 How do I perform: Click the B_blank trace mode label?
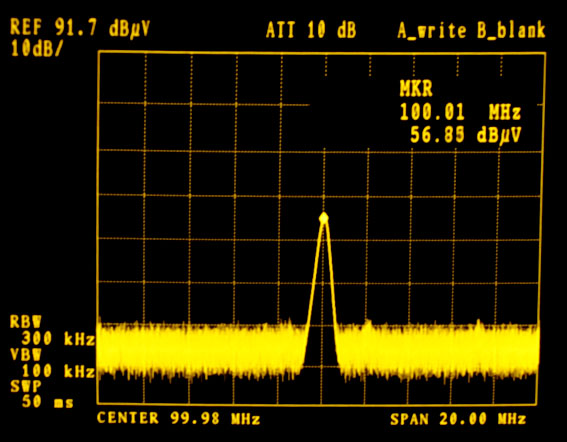point(511,30)
